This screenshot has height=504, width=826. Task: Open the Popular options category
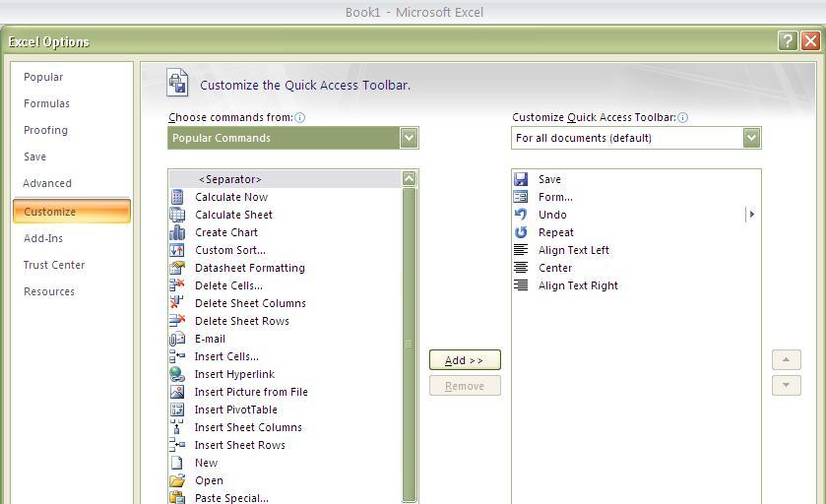coord(43,77)
